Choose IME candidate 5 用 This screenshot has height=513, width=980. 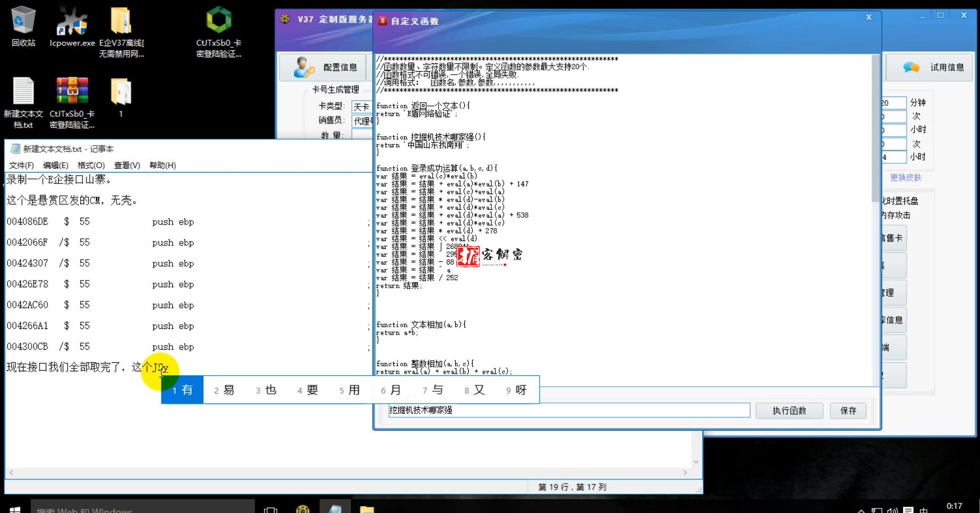coord(349,390)
